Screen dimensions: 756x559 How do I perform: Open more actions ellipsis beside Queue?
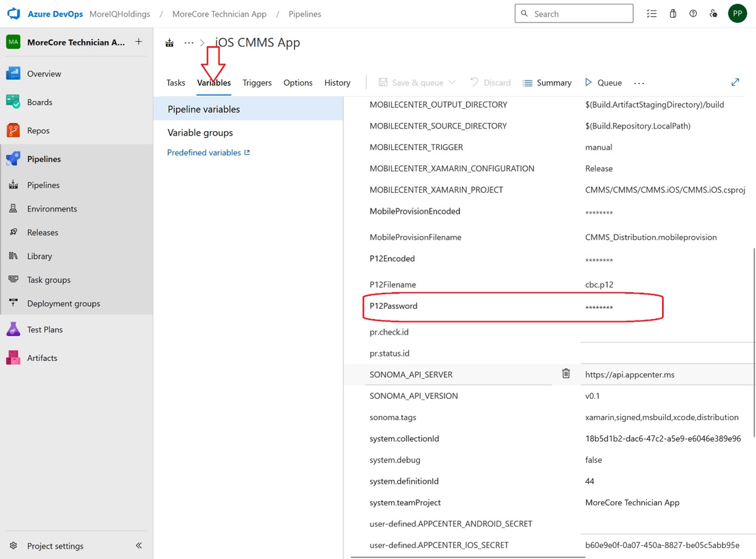pos(639,83)
